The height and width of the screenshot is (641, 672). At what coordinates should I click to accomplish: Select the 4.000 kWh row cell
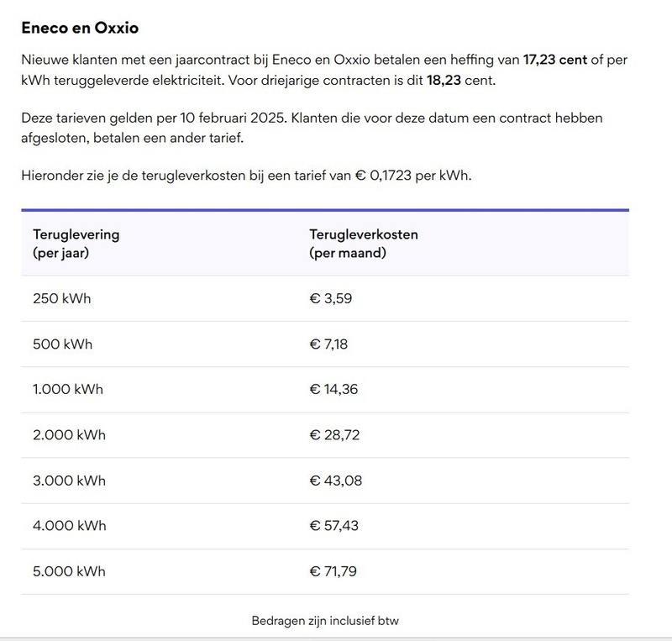tap(69, 527)
